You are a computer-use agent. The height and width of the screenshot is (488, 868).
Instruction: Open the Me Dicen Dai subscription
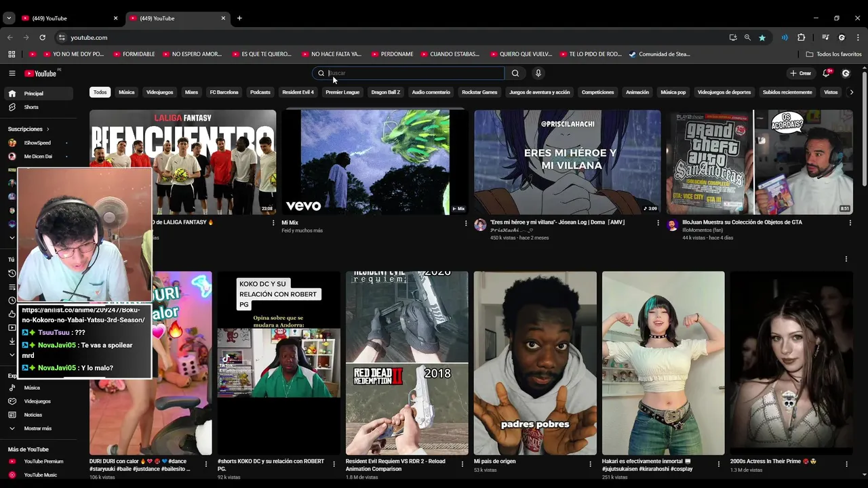coord(37,157)
